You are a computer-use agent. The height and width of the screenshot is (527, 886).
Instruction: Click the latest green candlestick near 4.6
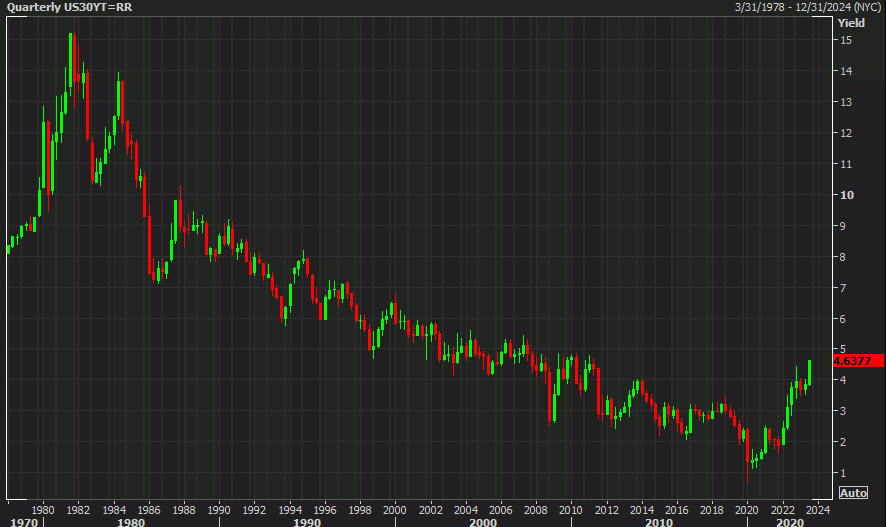810,373
